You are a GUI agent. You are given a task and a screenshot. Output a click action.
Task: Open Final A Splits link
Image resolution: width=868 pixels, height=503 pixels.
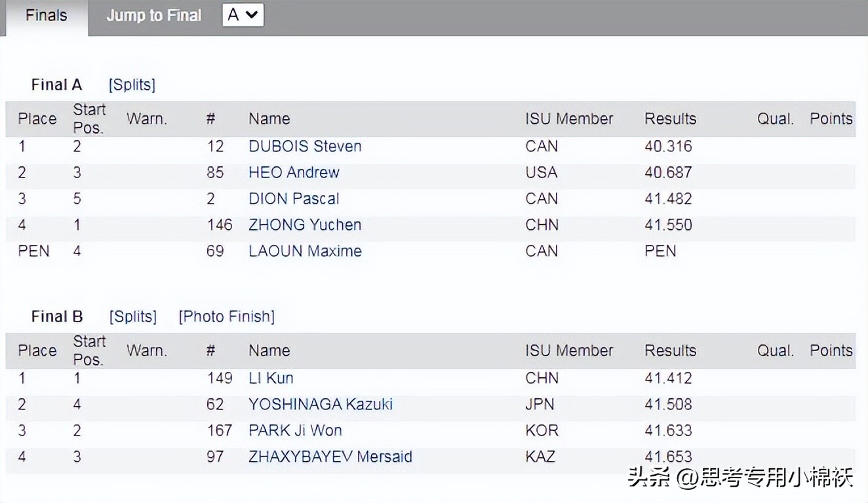point(132,85)
